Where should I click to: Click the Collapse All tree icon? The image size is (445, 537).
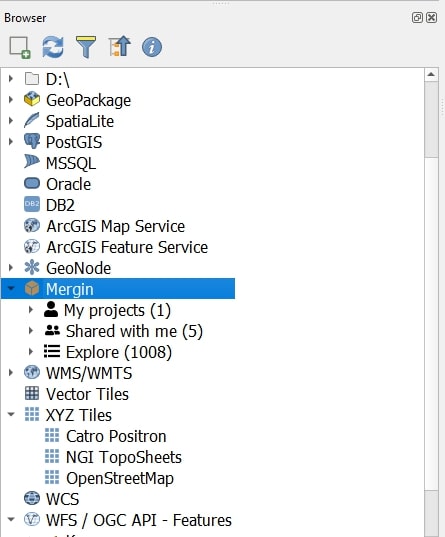119,47
